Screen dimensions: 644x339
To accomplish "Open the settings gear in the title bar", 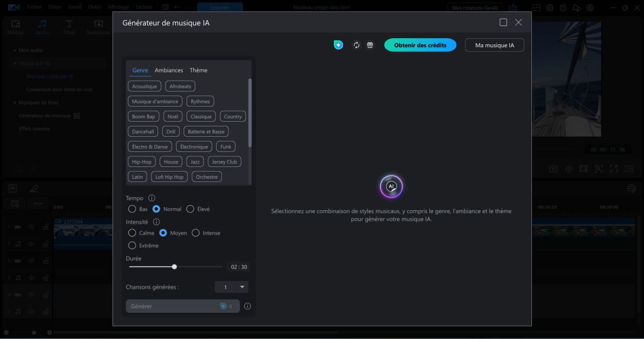I will (549, 8).
